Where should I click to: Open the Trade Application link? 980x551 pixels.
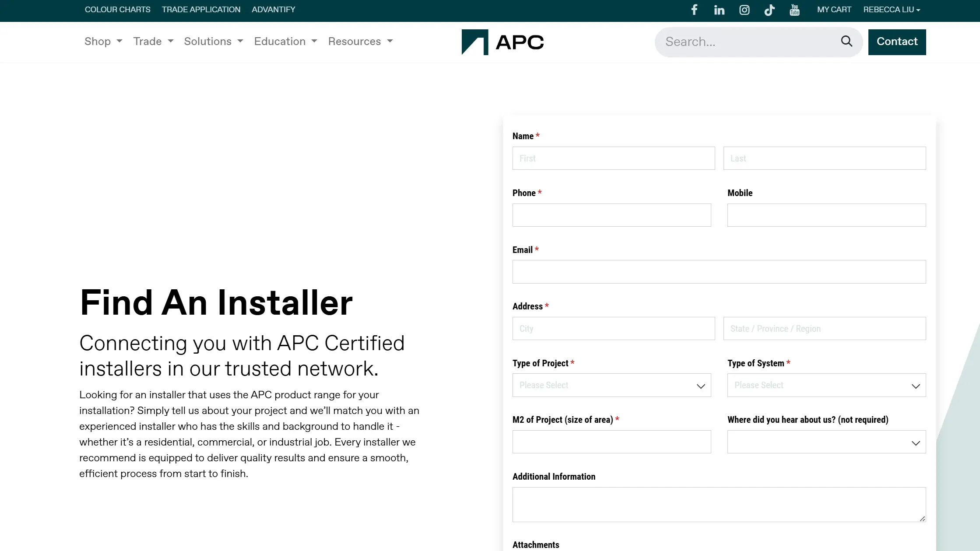click(x=201, y=10)
